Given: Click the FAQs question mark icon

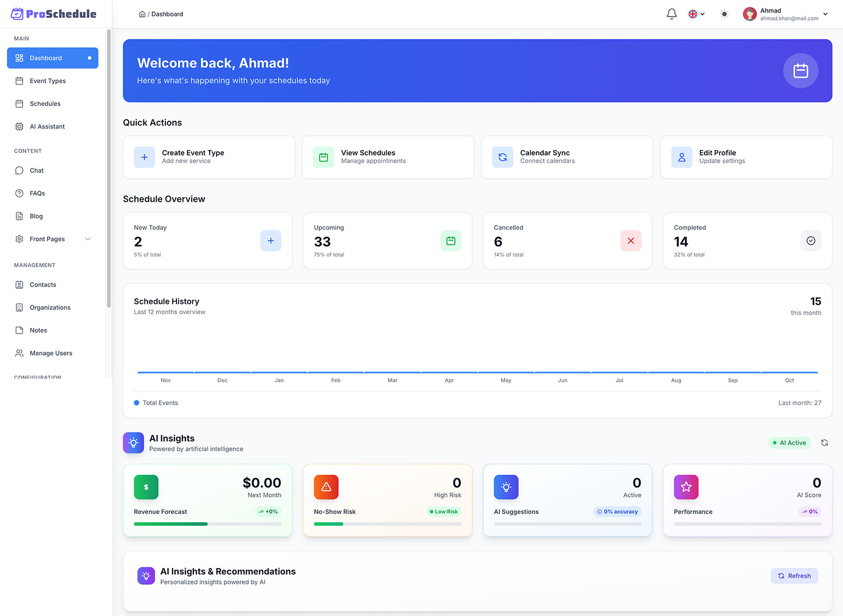Looking at the screenshot, I should (x=19, y=193).
